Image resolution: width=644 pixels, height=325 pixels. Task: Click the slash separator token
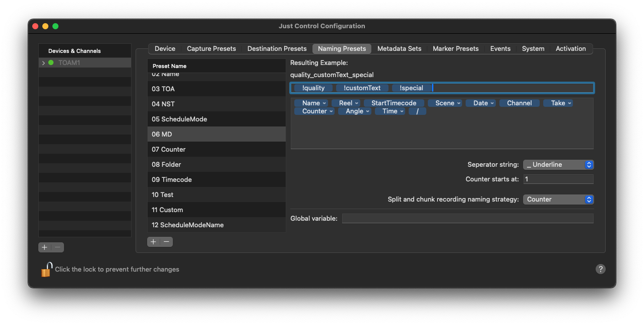418,111
